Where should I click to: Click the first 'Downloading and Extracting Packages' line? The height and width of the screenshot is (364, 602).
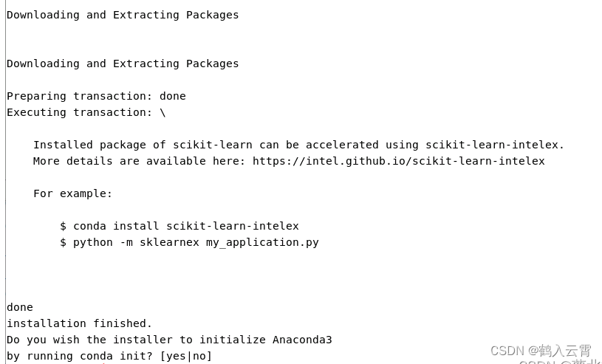(x=123, y=15)
